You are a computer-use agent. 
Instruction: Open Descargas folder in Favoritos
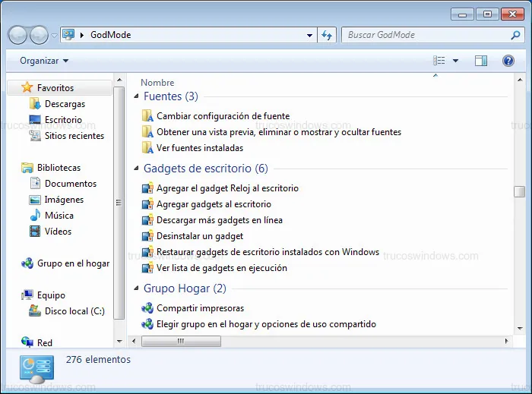click(64, 104)
